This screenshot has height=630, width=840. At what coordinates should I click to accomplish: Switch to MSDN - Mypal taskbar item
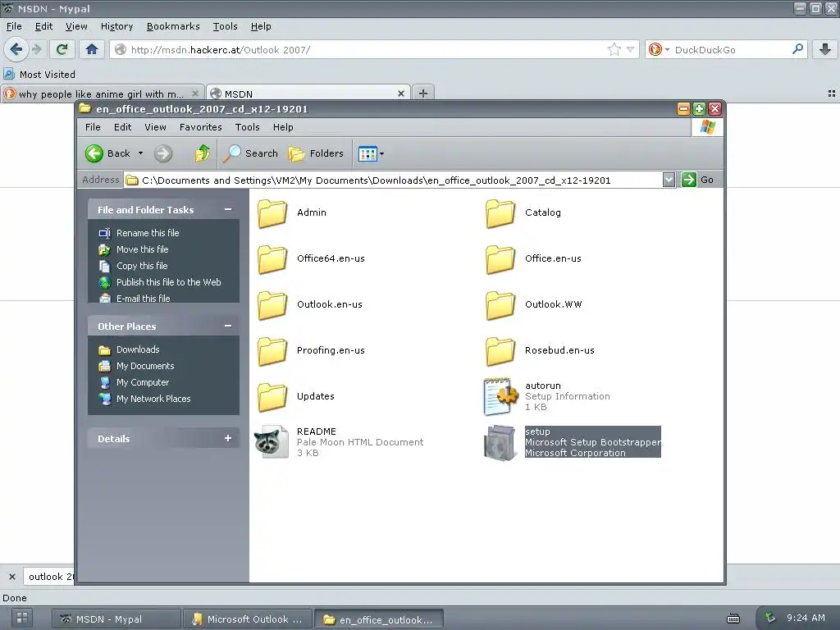[116, 619]
